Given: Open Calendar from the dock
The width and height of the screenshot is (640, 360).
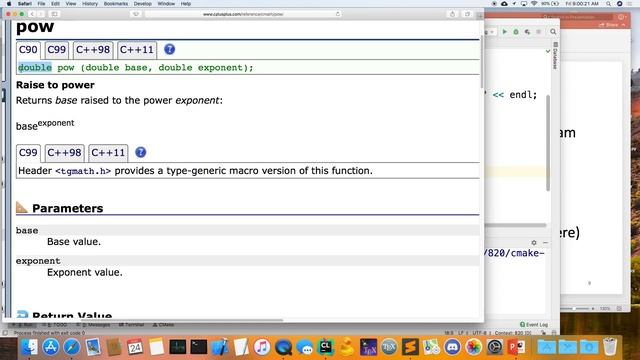Looking at the screenshot, I should click(135, 347).
